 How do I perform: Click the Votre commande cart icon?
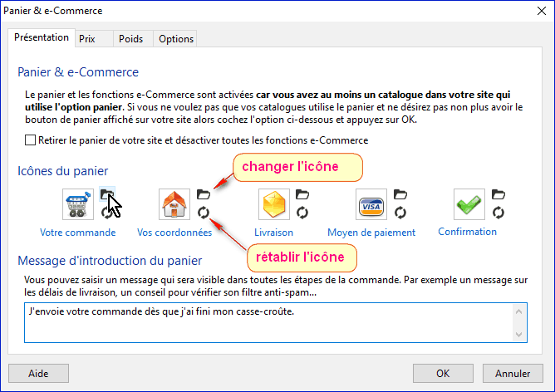coord(76,203)
